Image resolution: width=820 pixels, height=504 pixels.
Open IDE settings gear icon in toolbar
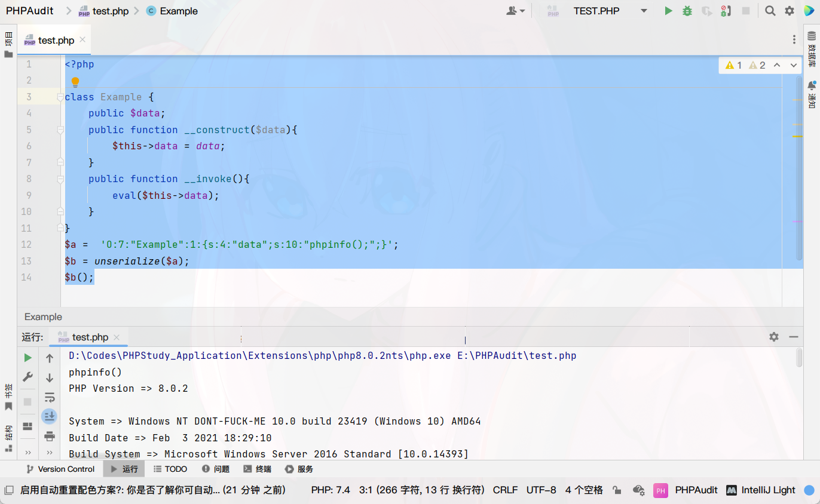click(x=790, y=11)
